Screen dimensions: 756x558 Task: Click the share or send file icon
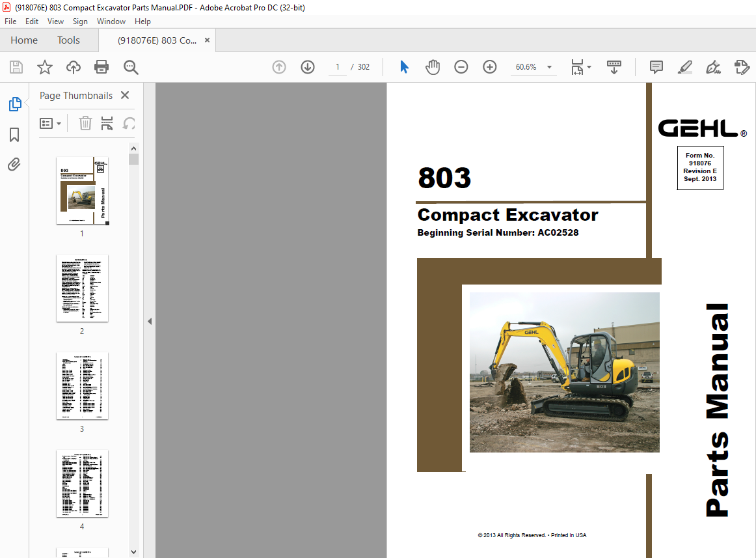pos(742,67)
